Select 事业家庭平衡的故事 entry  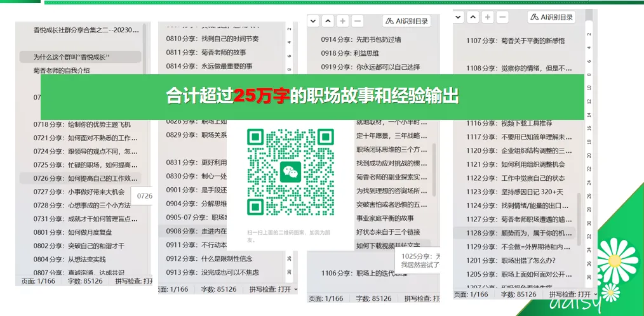(385, 218)
